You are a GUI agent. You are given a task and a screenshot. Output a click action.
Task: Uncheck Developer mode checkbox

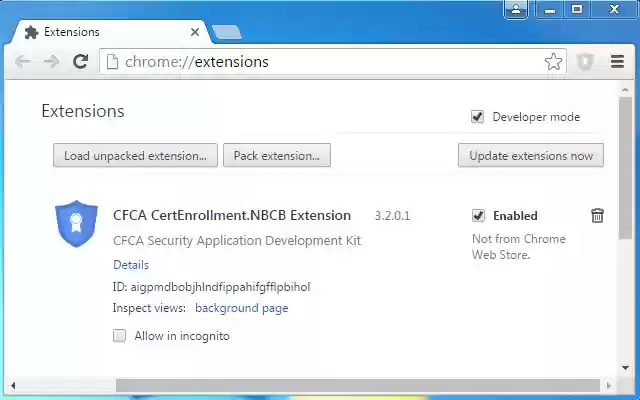(478, 117)
